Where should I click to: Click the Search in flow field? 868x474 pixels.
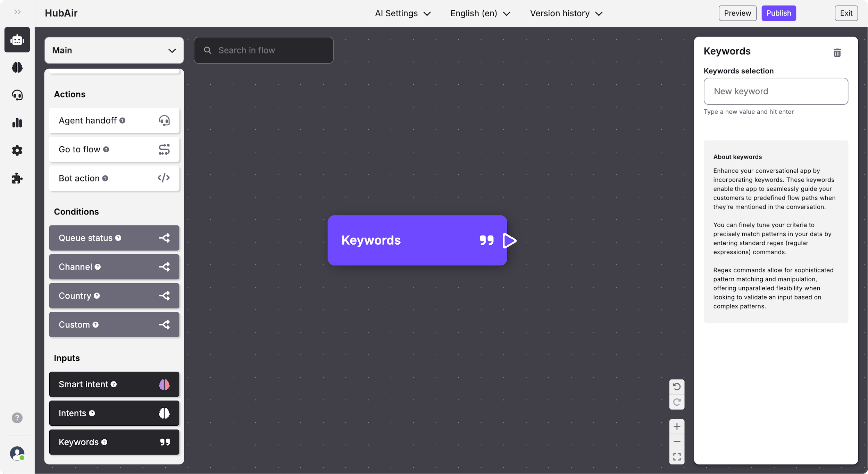click(264, 50)
